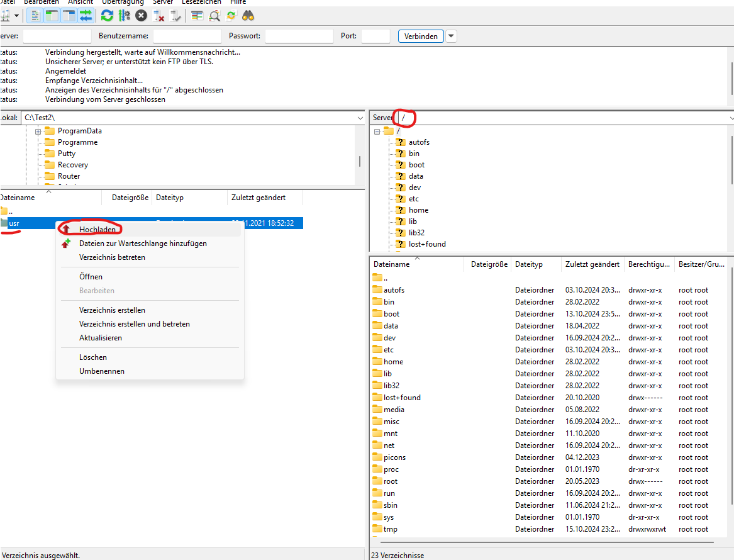The image size is (734, 560).
Task: Click the disconnect from server icon
Action: (x=158, y=16)
